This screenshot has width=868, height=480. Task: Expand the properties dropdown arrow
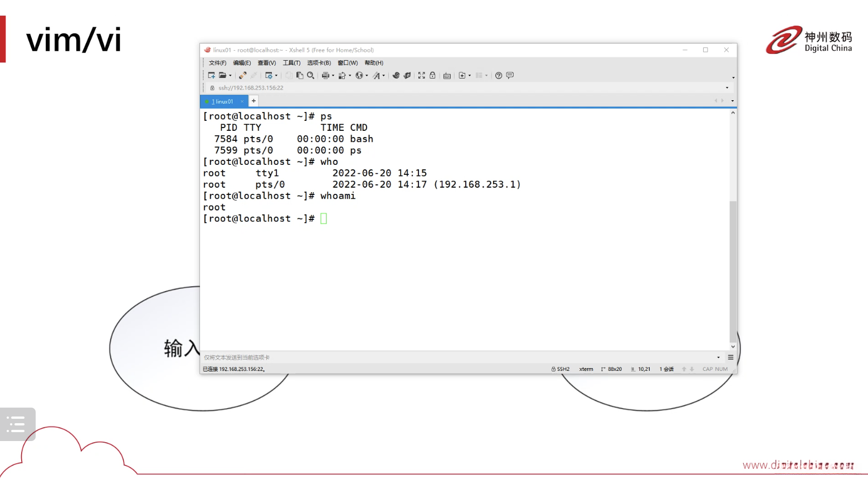pos(276,76)
